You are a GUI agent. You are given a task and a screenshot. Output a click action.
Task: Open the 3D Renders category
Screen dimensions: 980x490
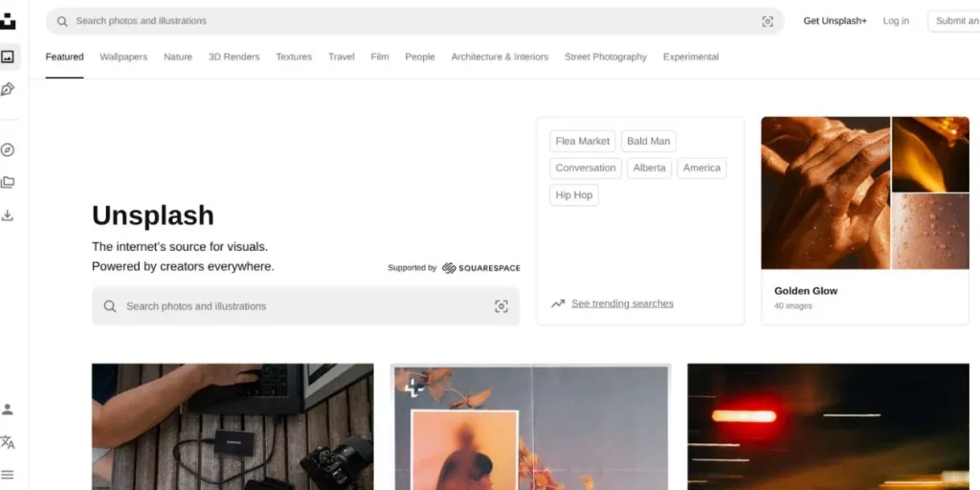coord(234,57)
